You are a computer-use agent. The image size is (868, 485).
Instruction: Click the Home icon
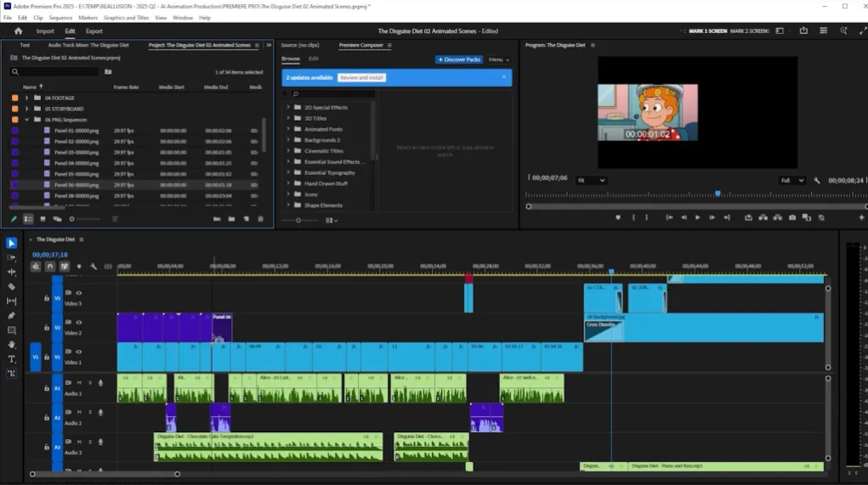pyautogui.click(x=18, y=31)
